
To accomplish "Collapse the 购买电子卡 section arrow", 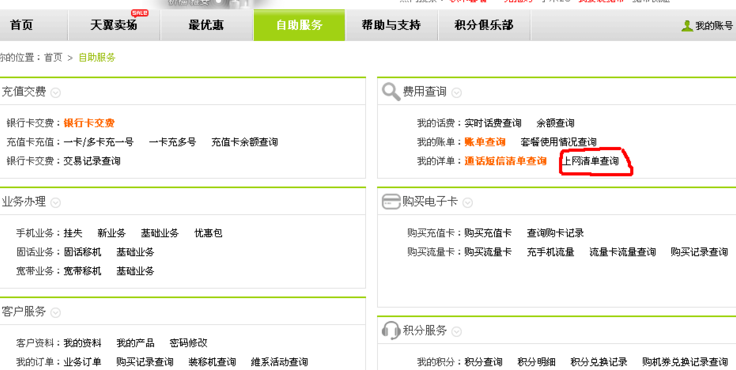I will pos(468,203).
